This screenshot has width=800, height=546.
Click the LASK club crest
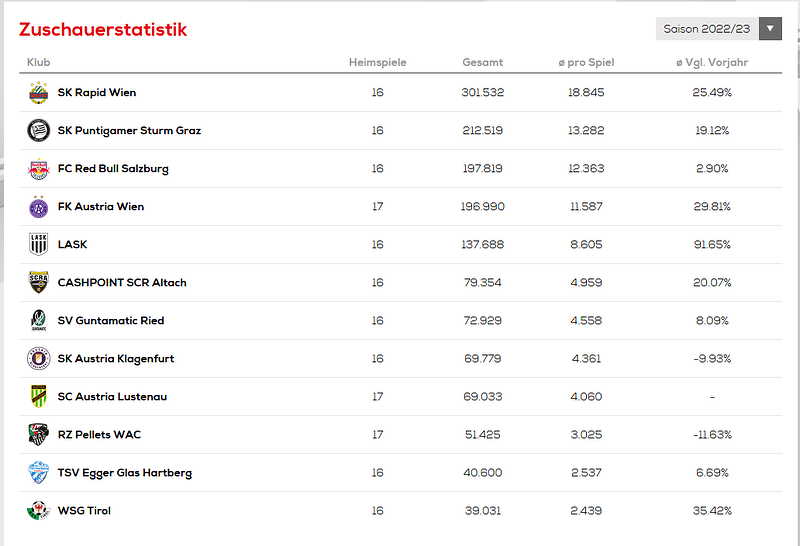[x=38, y=244]
